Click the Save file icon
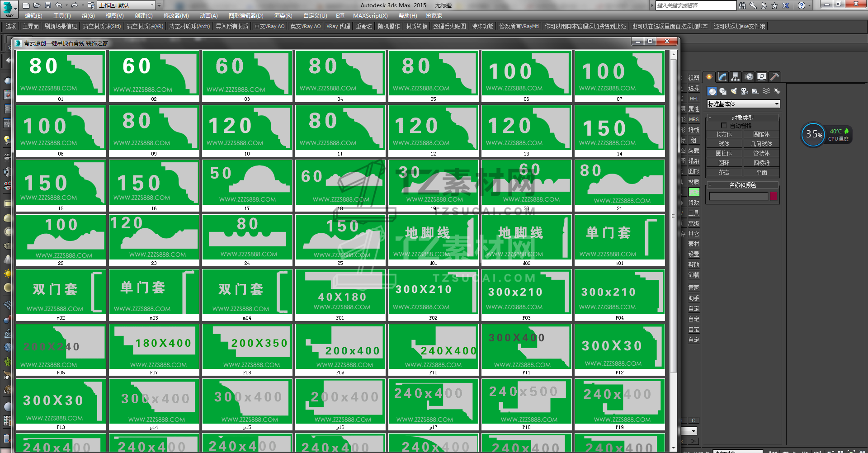The width and height of the screenshot is (868, 453). [47, 5]
